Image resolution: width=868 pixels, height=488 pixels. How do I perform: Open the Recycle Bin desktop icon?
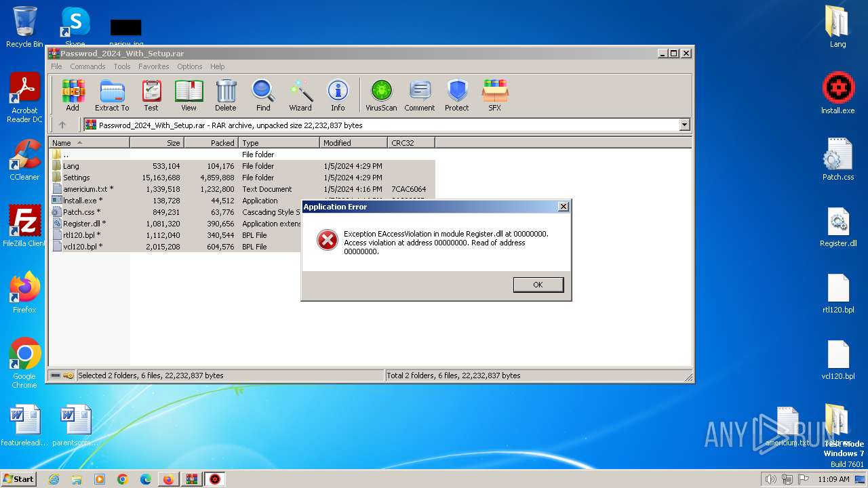24,27
